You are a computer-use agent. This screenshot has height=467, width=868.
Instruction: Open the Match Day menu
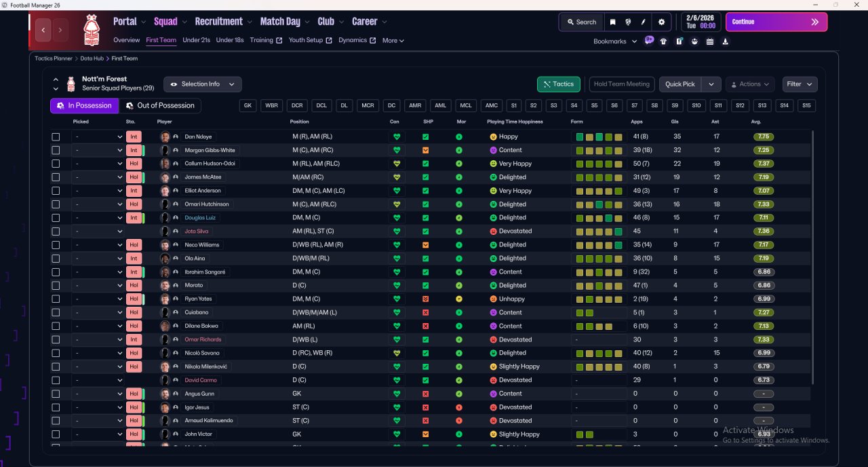(x=284, y=22)
